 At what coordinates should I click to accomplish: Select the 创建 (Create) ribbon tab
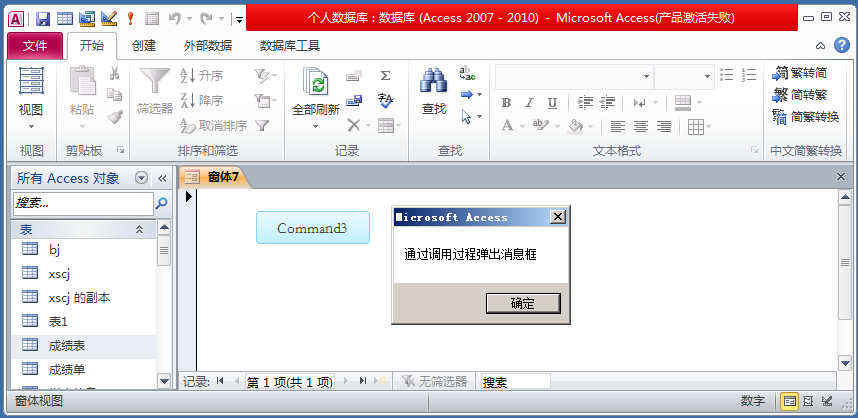coord(144,46)
